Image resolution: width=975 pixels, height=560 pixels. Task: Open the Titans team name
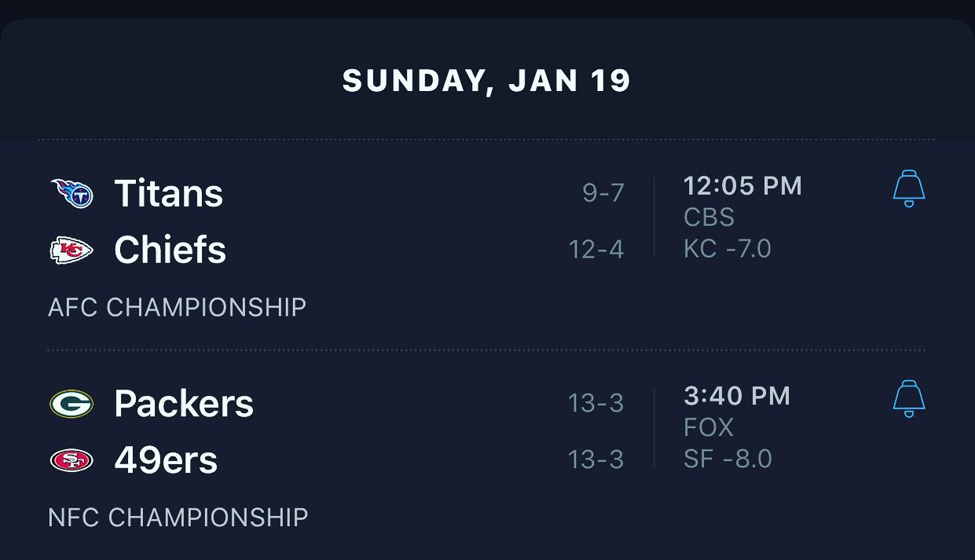[x=169, y=193]
